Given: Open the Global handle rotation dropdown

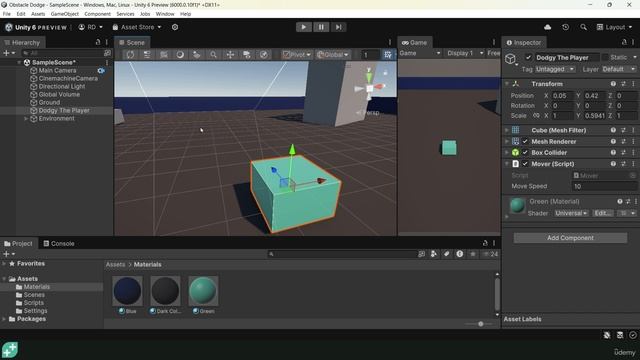Looking at the screenshot, I should click(x=332, y=55).
